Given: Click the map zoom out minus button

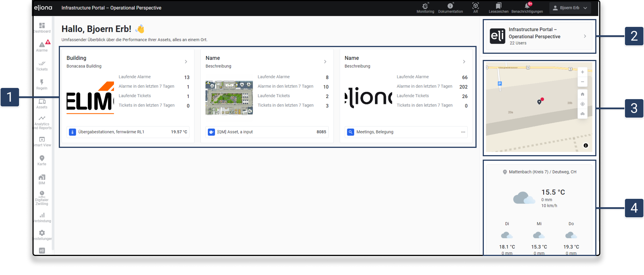Looking at the screenshot, I should 582,82.
